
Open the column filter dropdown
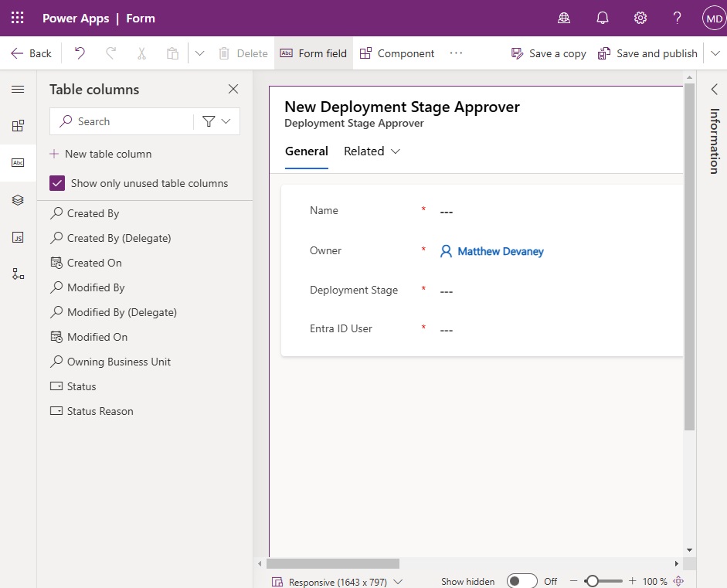[x=216, y=121]
